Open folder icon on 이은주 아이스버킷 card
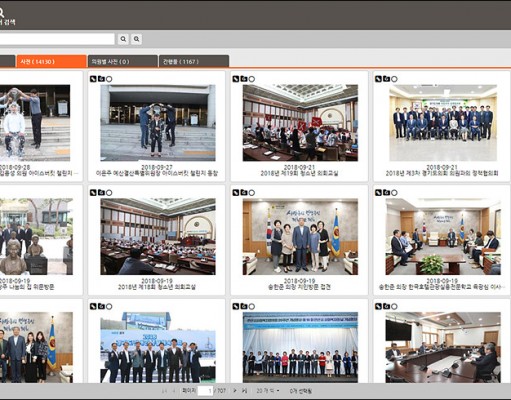This screenshot has height=400, width=511. point(101,79)
